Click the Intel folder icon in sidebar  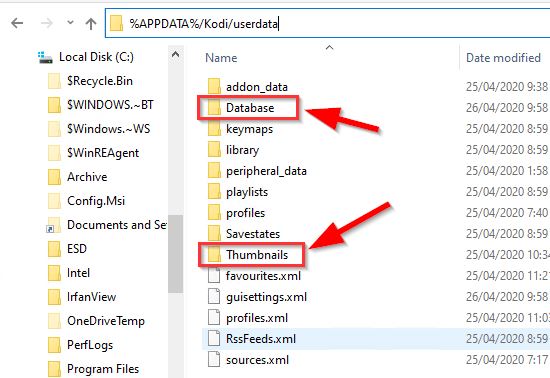click(x=54, y=273)
